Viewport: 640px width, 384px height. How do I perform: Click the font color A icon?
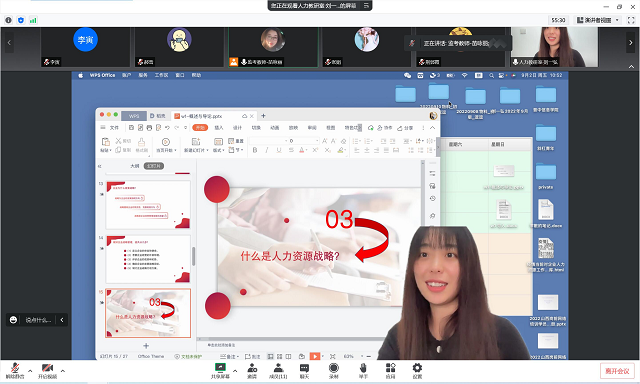coord(302,150)
